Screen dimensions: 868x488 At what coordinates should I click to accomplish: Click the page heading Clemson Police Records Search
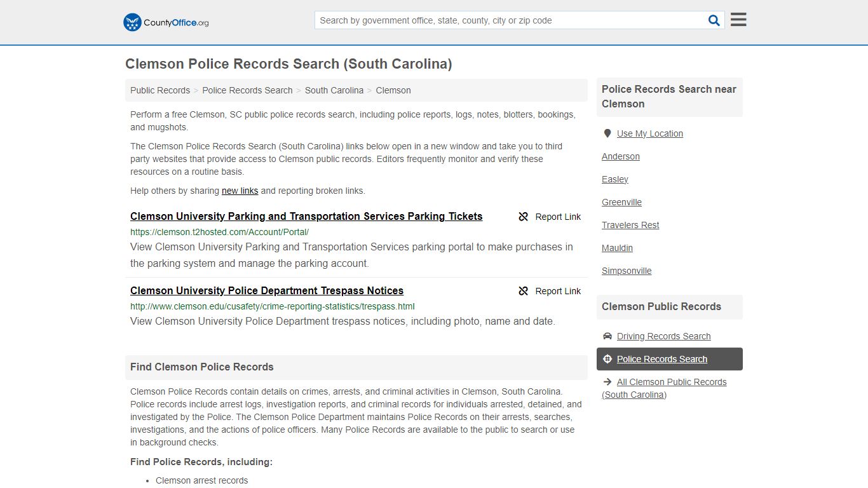288,64
